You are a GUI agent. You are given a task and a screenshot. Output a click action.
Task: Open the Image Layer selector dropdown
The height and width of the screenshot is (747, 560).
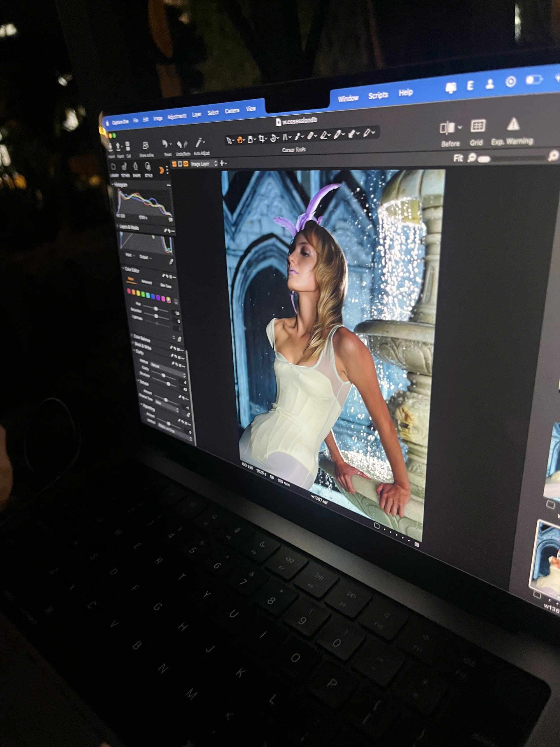204,164
